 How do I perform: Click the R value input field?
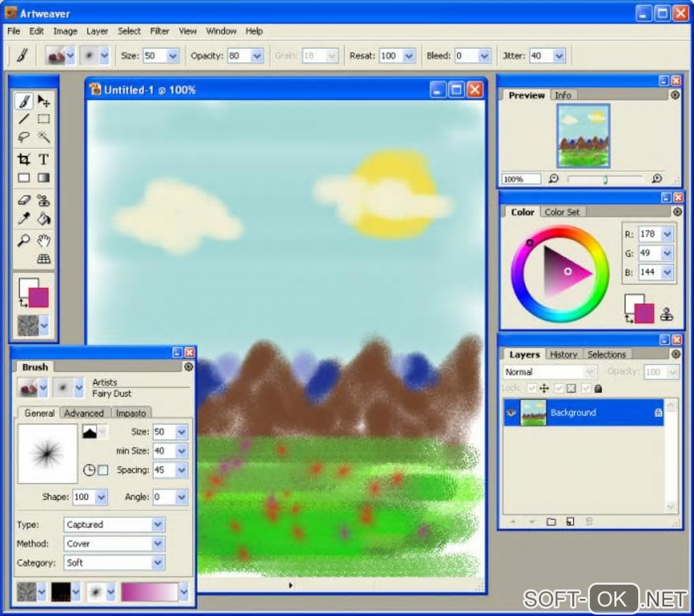(650, 234)
